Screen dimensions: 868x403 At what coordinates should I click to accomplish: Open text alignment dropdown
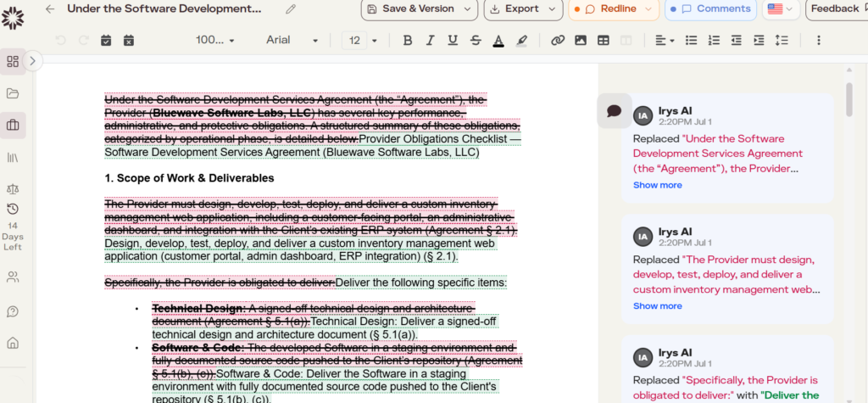pos(665,41)
